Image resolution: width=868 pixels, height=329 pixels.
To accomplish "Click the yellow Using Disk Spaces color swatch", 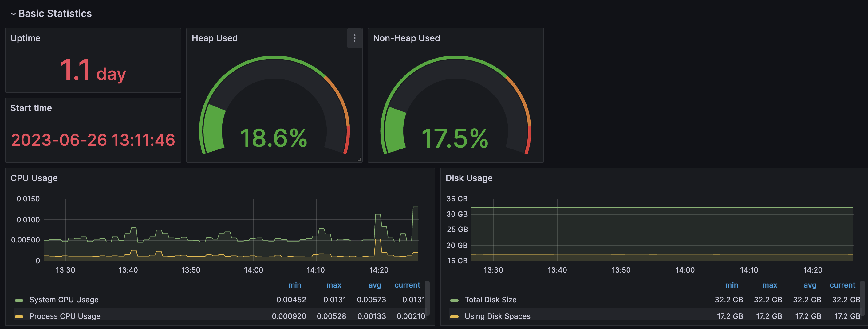I will 454,316.
